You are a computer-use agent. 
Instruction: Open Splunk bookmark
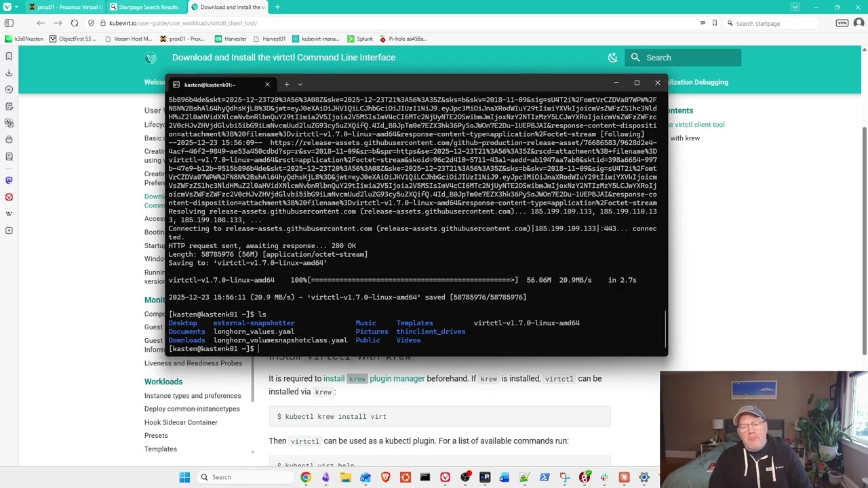click(360, 39)
